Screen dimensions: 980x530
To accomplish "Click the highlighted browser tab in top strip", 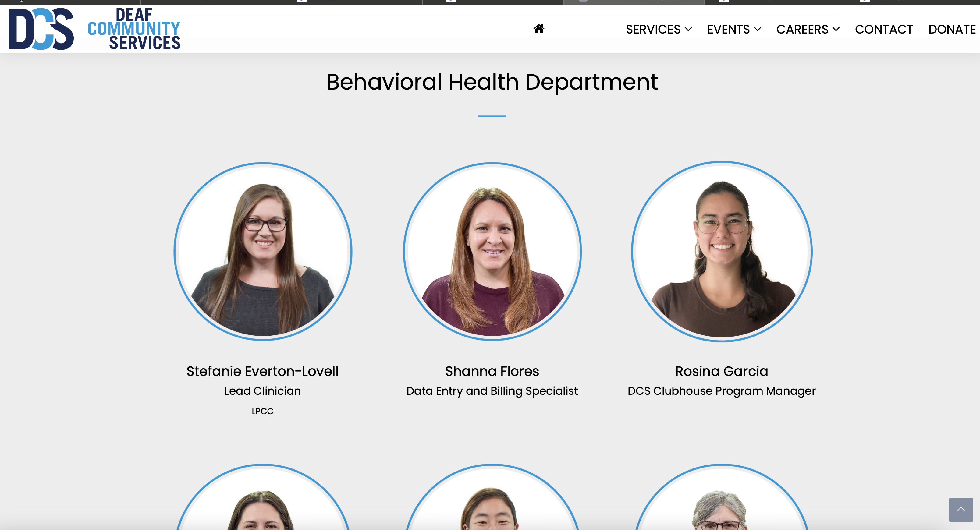I will click(x=634, y=2).
